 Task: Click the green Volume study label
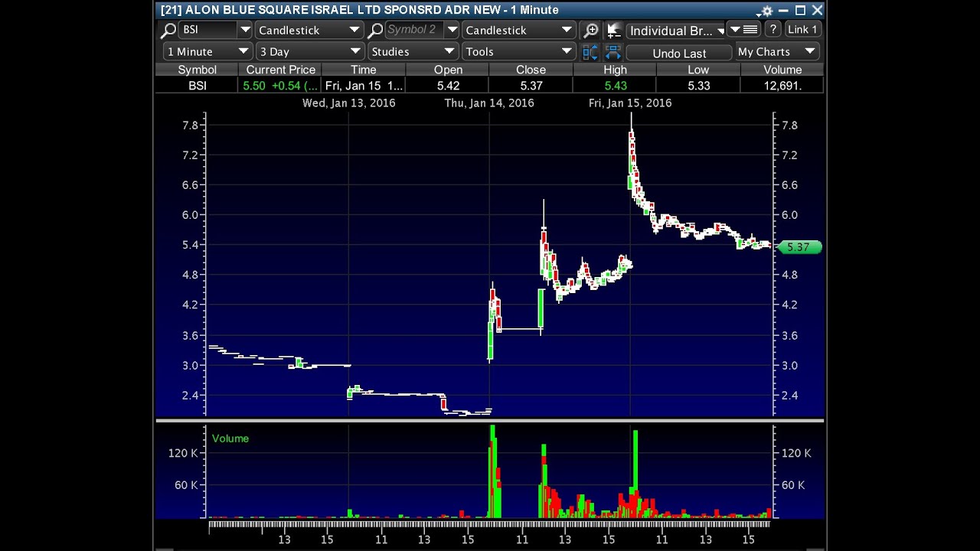(230, 439)
